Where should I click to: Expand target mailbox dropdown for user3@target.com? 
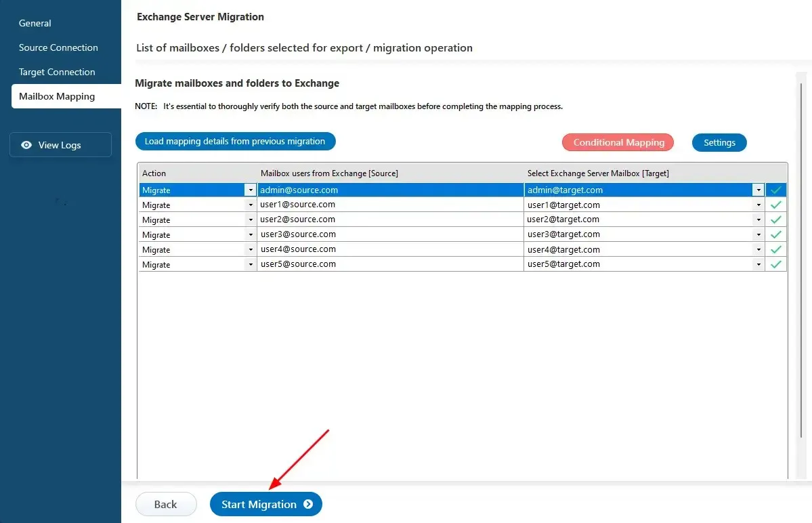pyautogui.click(x=758, y=234)
